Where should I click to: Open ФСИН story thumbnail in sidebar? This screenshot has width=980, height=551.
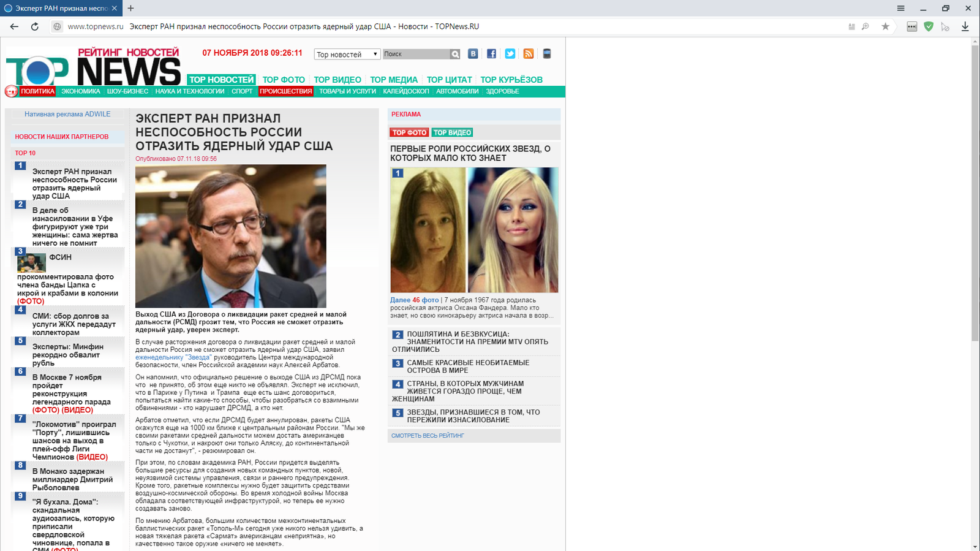tap(31, 263)
